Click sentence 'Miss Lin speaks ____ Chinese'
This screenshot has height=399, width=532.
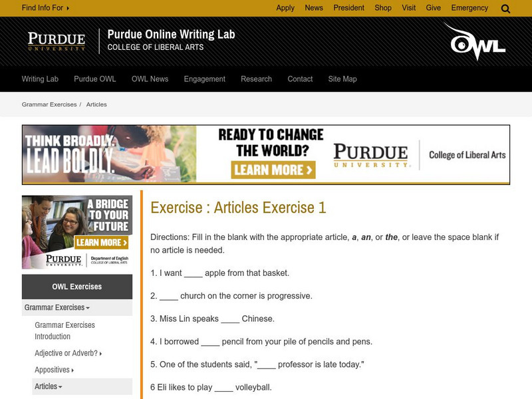coord(212,319)
